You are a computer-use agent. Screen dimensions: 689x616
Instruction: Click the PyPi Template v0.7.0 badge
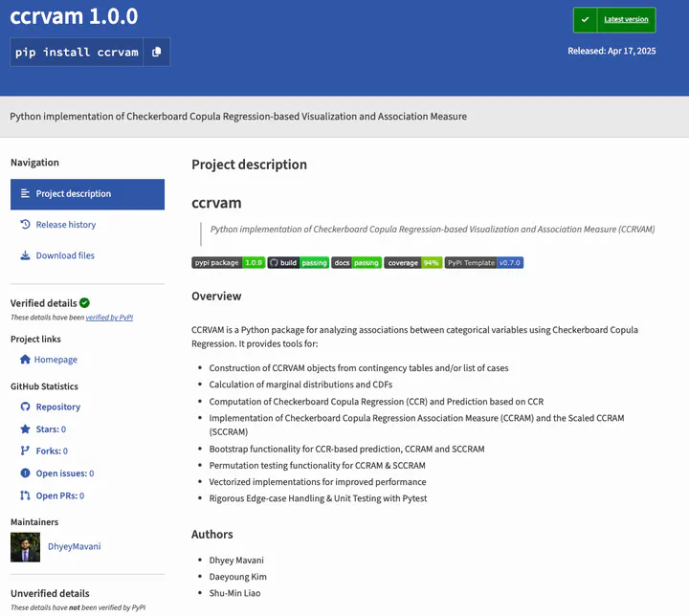point(484,263)
